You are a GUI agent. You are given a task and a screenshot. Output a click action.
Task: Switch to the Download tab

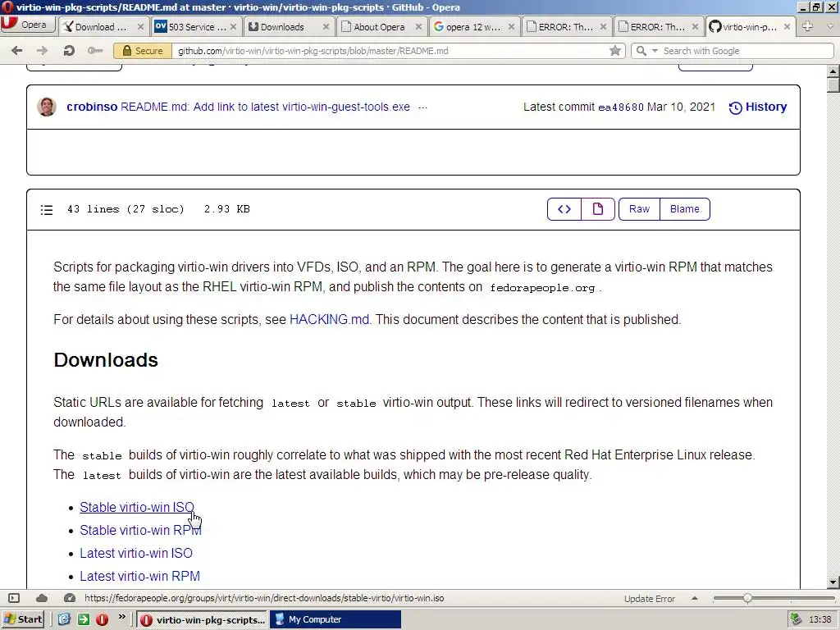coord(102,27)
